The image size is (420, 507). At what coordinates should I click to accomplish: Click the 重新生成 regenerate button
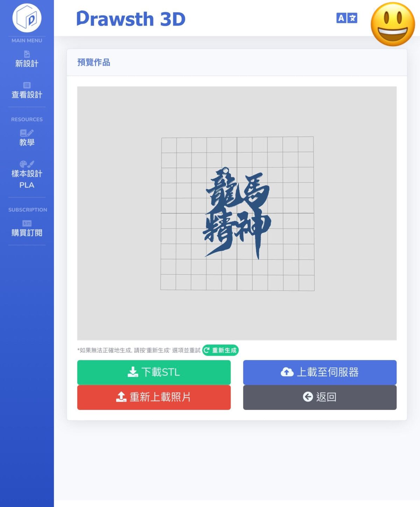220,350
